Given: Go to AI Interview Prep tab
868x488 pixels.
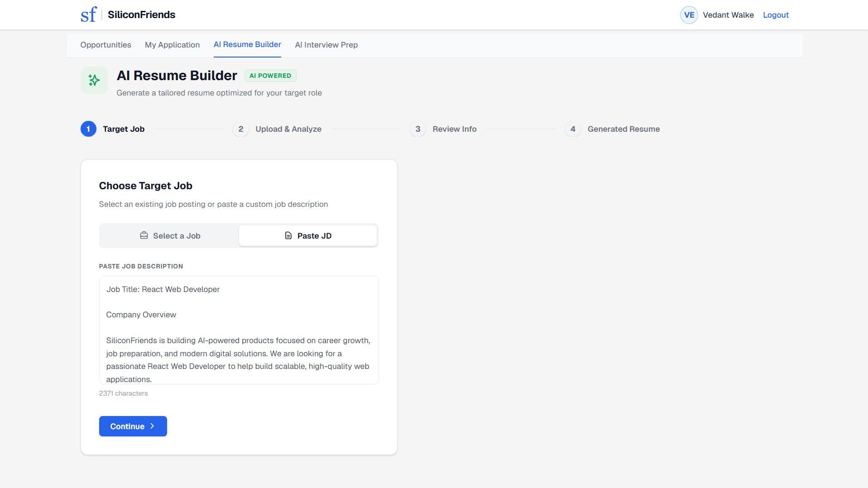Looking at the screenshot, I should pos(326,45).
